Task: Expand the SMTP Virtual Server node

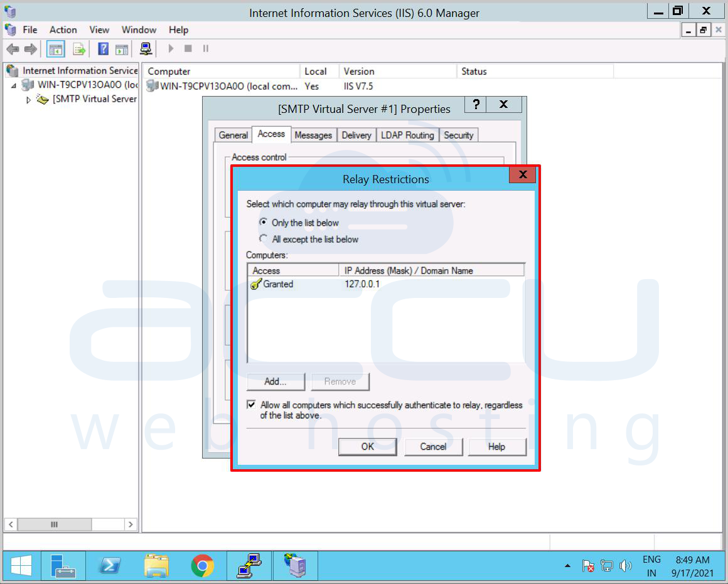Action: (x=28, y=100)
